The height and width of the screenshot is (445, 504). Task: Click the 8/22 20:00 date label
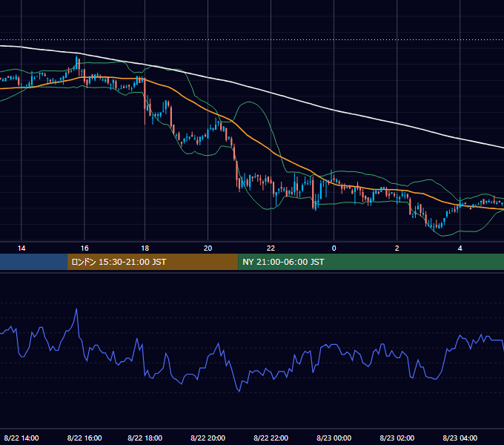pos(208,438)
